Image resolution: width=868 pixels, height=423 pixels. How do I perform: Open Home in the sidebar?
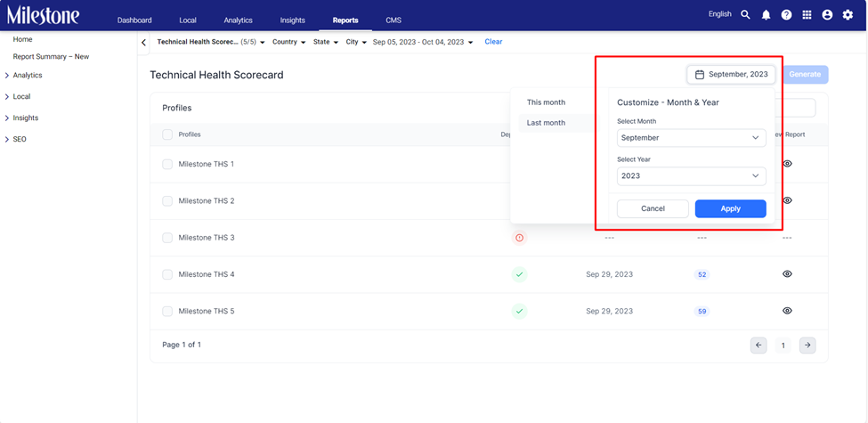pyautogui.click(x=22, y=40)
